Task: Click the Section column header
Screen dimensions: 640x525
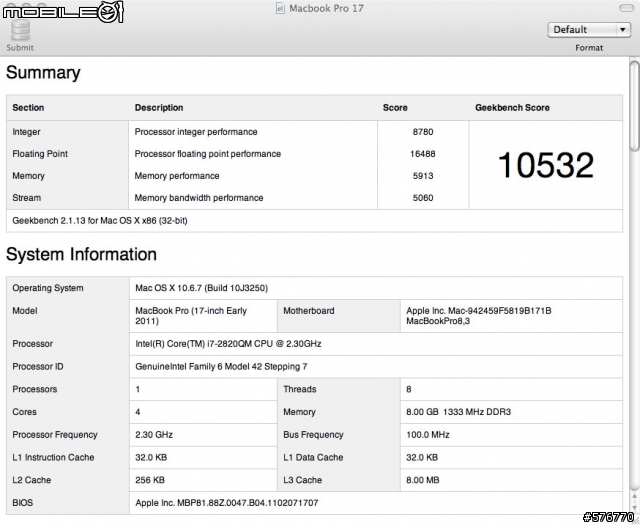Action: pyautogui.click(x=28, y=108)
